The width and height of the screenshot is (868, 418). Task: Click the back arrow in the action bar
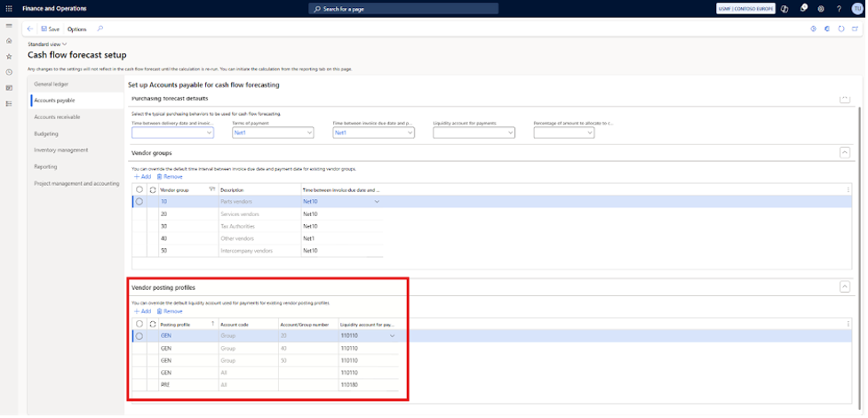[x=31, y=28]
